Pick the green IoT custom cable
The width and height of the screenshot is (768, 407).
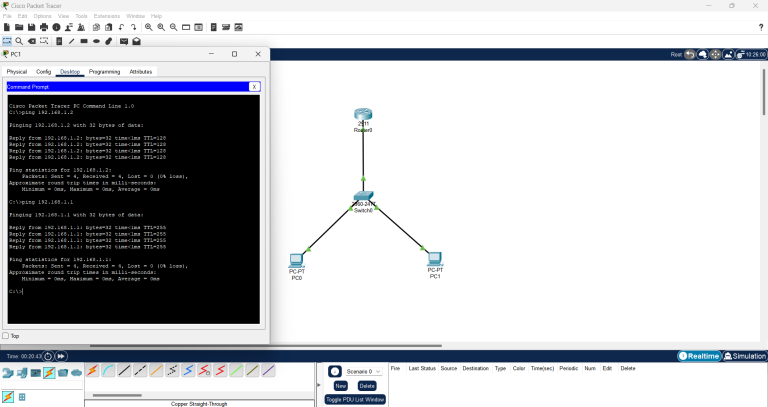tap(237, 371)
